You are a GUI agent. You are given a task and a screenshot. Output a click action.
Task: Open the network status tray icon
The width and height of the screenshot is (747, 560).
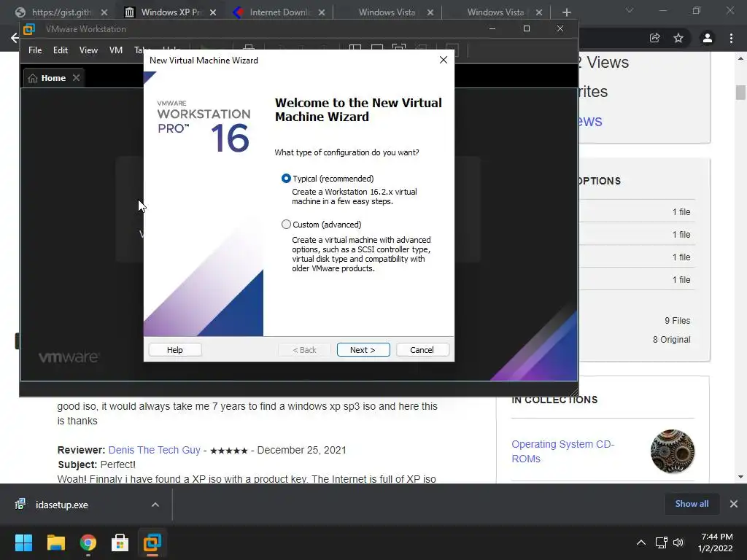[x=661, y=542]
